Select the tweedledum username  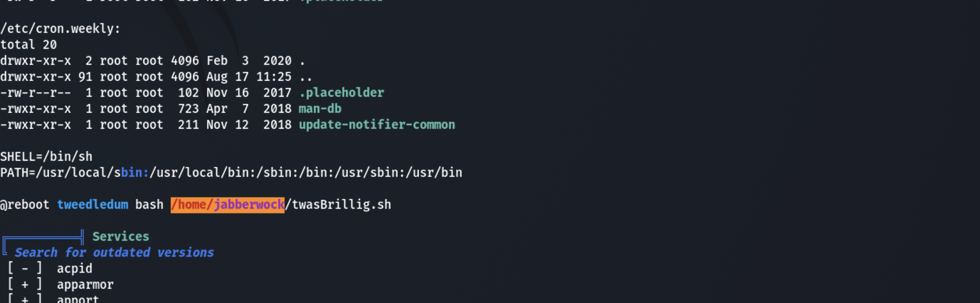92,205
